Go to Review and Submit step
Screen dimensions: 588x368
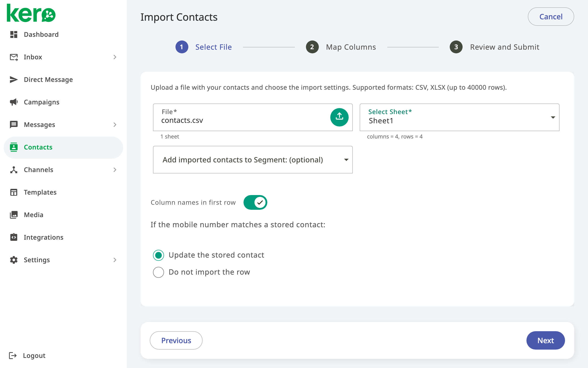coord(495,47)
